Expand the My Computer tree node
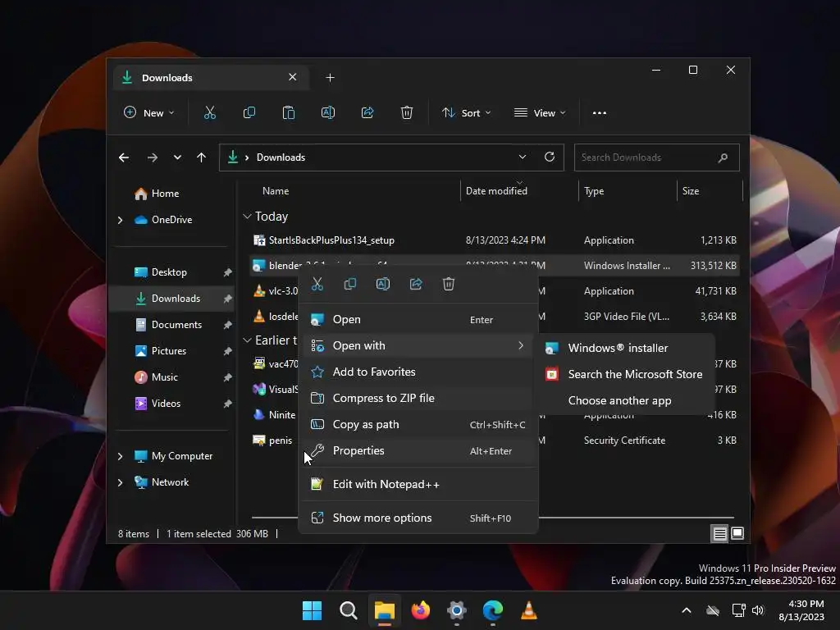Viewport: 840px width, 630px height. (120, 456)
